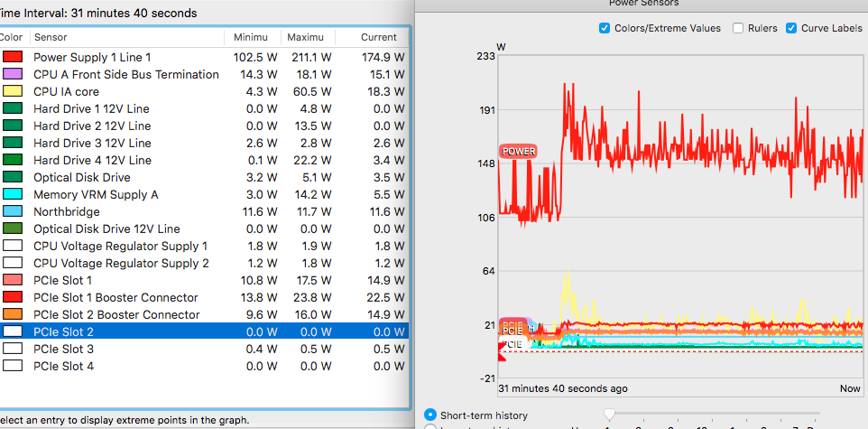868x429 pixels.
Task: Click the 60.5 W CPU IA core maximum
Action: click(x=314, y=91)
